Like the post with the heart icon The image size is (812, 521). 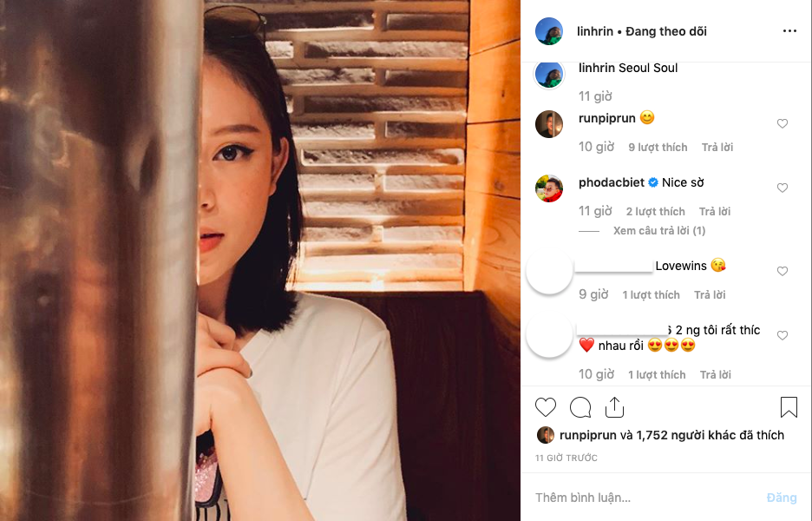(x=546, y=407)
